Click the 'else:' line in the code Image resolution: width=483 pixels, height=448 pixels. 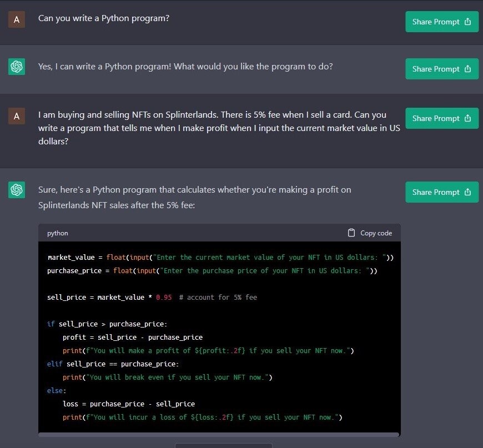click(x=57, y=390)
